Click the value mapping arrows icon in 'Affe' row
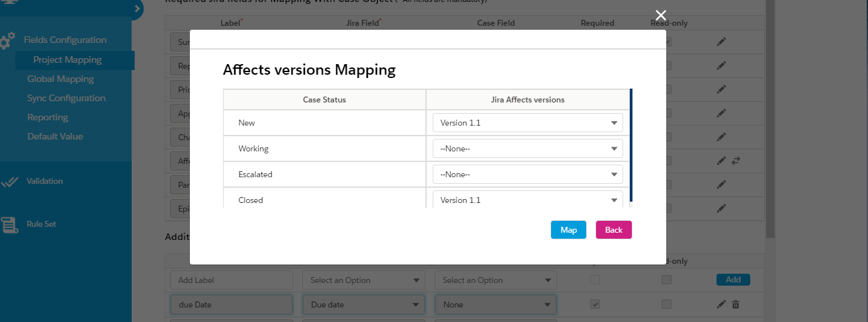The width and height of the screenshot is (868, 322). pyautogui.click(x=735, y=160)
